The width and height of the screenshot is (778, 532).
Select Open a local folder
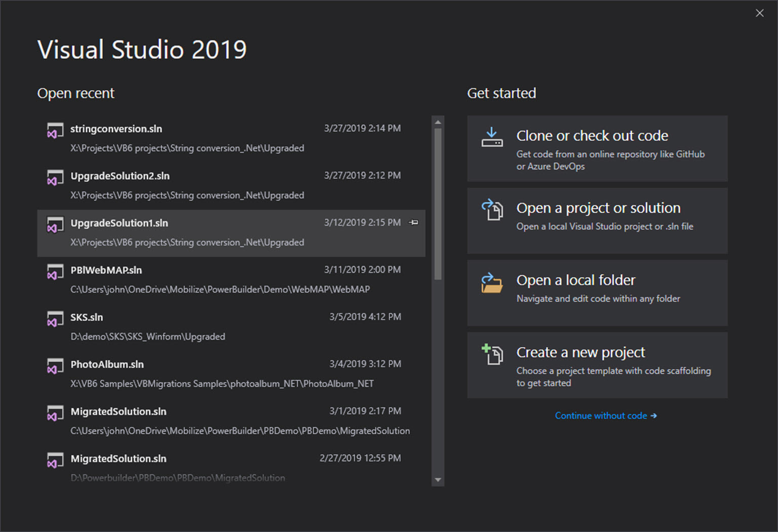point(597,293)
